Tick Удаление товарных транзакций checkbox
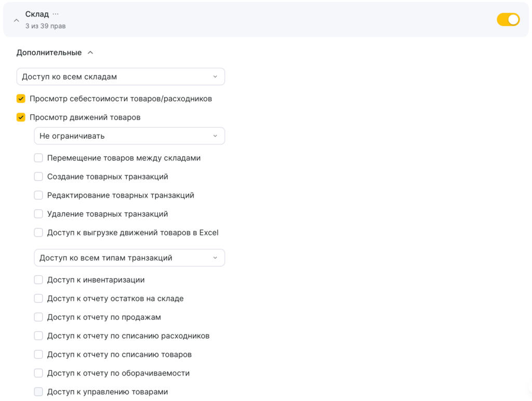Viewport: 532px width, 401px height. (38, 214)
